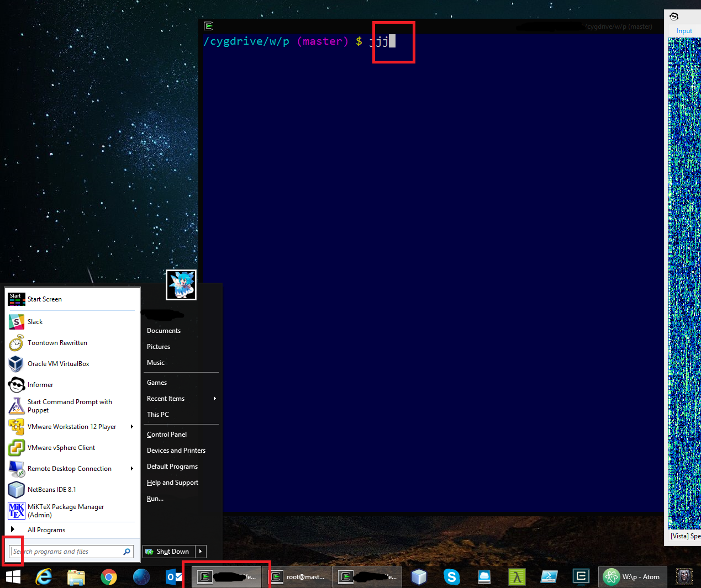Screen dimensions: 701x588
Task: Click the Puppet flask icon in start menu
Action: [x=17, y=406]
